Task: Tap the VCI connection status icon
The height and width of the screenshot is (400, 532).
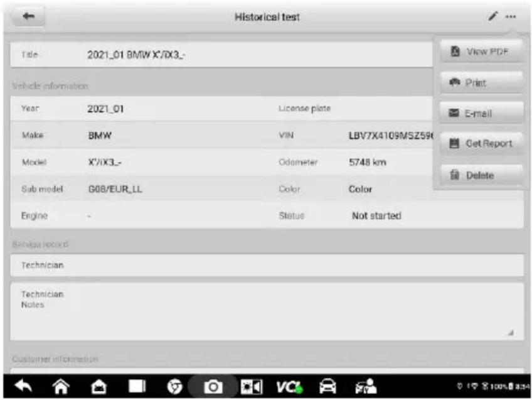Action: pyautogui.click(x=289, y=387)
